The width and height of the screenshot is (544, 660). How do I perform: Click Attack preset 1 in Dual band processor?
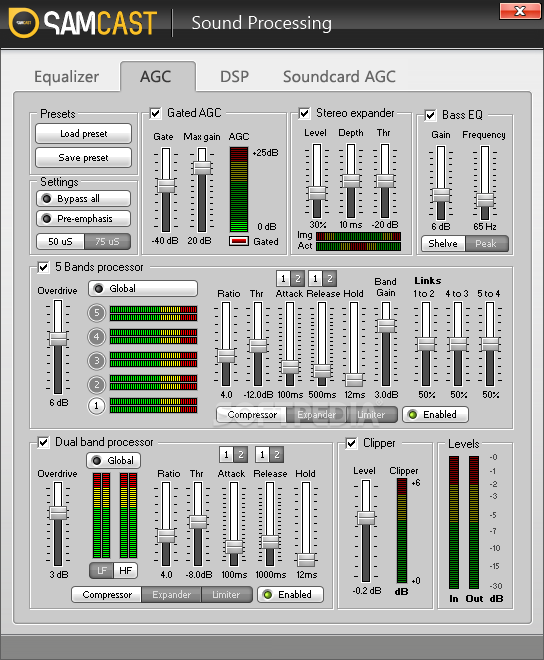coord(227,455)
